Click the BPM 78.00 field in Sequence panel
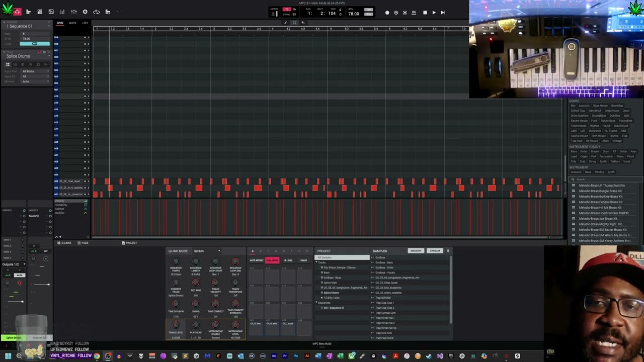The width and height of the screenshot is (644, 362). tap(36, 39)
